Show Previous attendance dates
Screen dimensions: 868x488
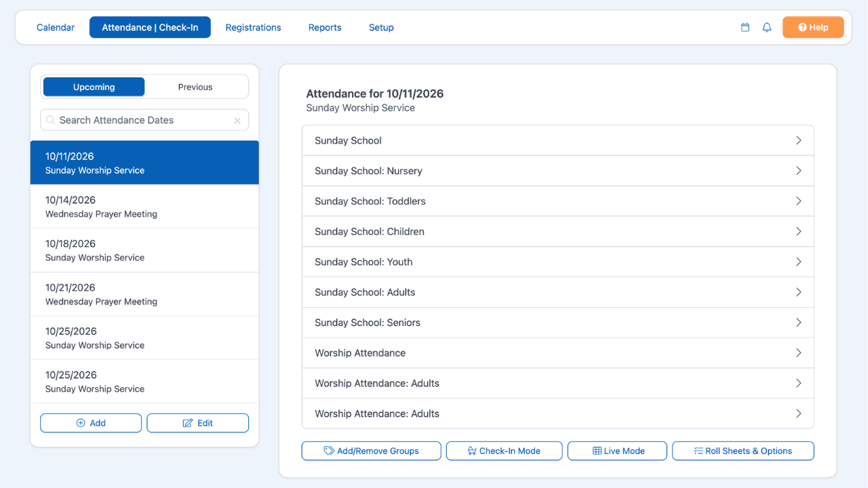click(195, 87)
